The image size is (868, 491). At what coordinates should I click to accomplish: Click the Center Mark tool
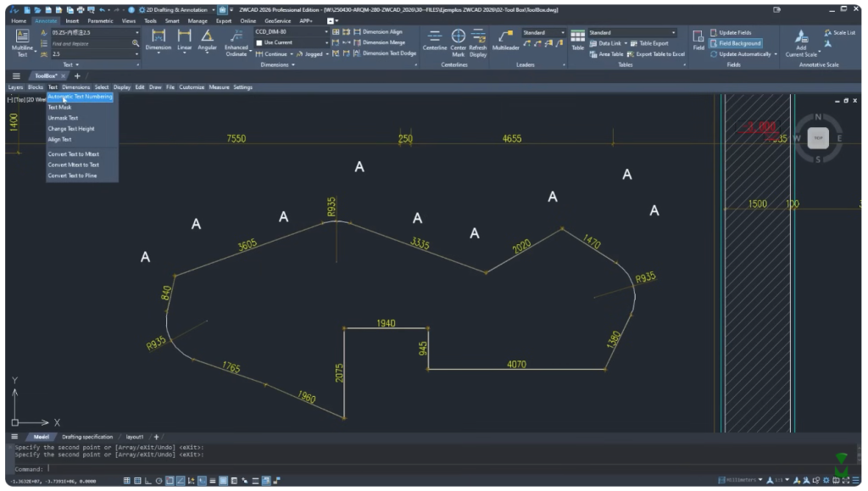click(x=459, y=42)
